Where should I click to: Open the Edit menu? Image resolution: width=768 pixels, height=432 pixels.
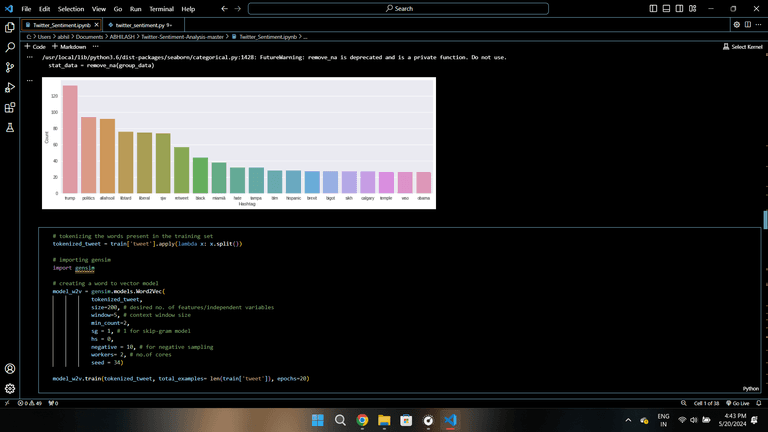pos(45,9)
